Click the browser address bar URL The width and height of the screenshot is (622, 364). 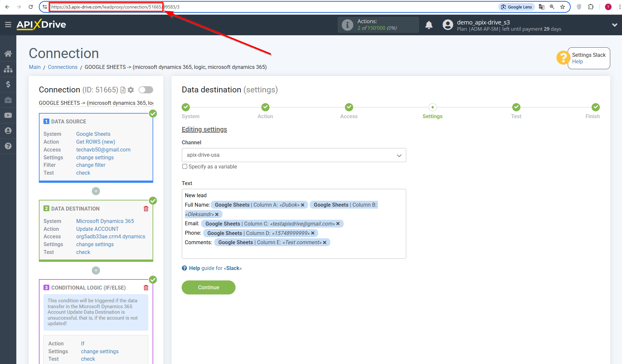click(115, 7)
